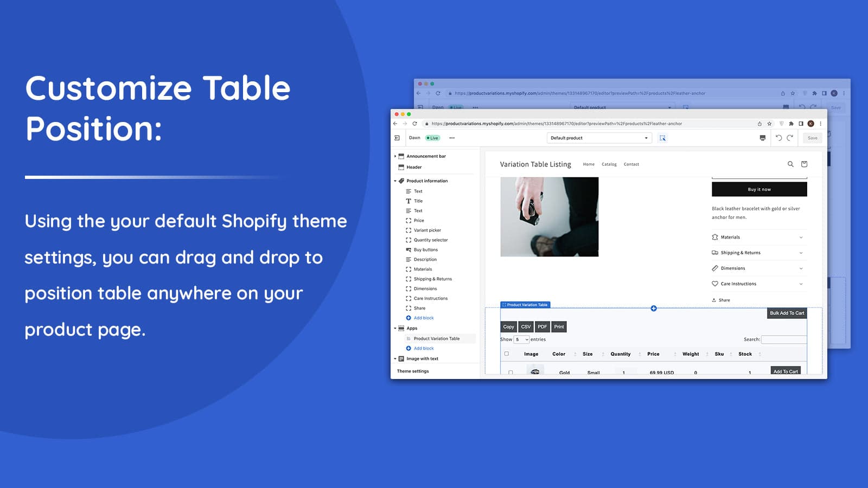The image size is (868, 488).
Task: Switch the desktop preview device icon
Action: pos(762,138)
